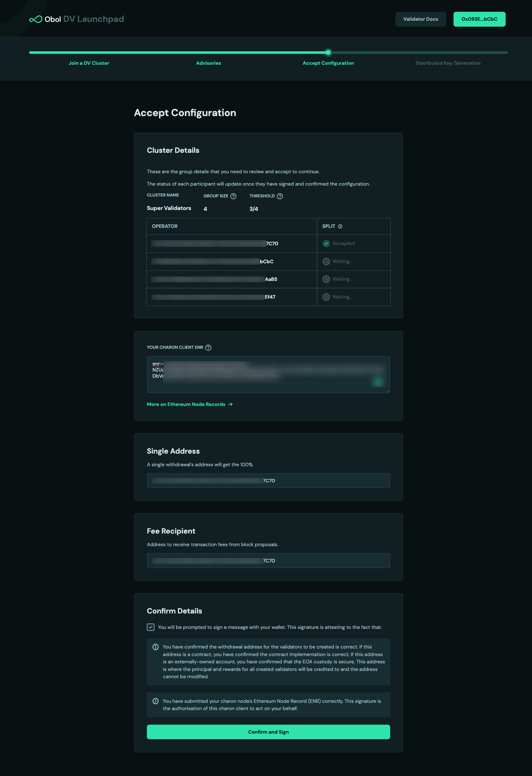Click inside the Charon ENR text area

(x=268, y=375)
